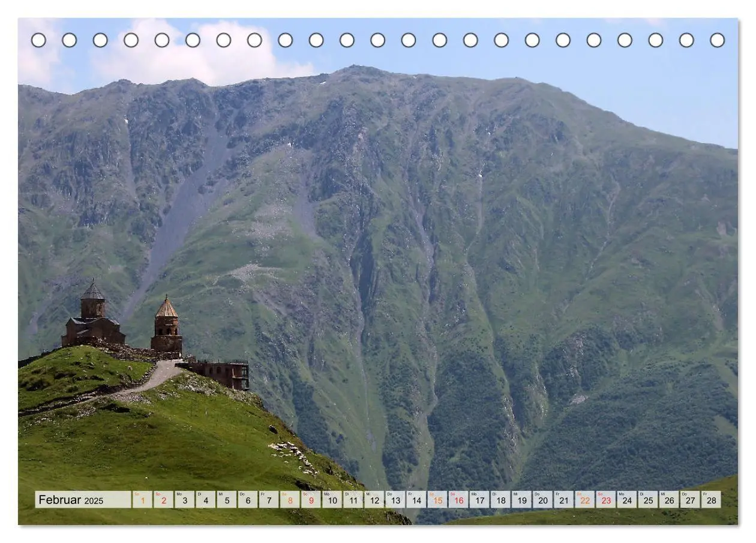Pick day 27 (Do) cell

690,500
